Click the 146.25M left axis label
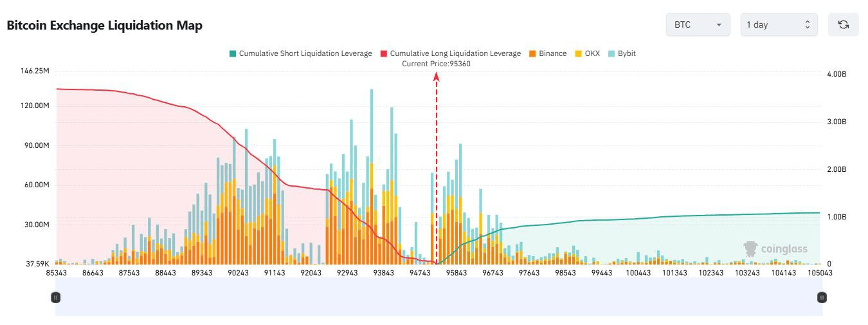 pos(35,71)
